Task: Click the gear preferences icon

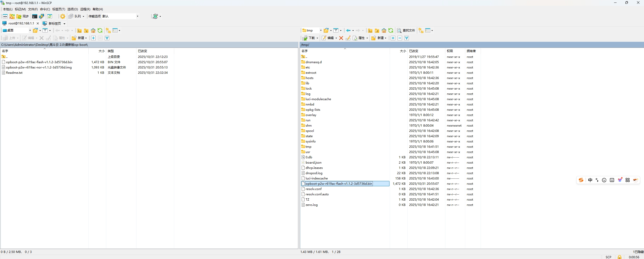Action: (x=63, y=16)
